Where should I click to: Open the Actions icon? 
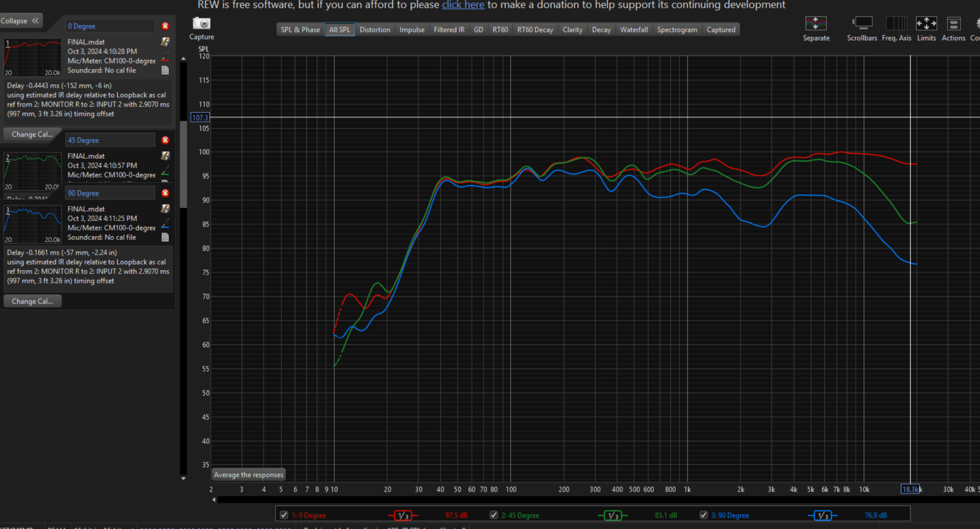(953, 23)
